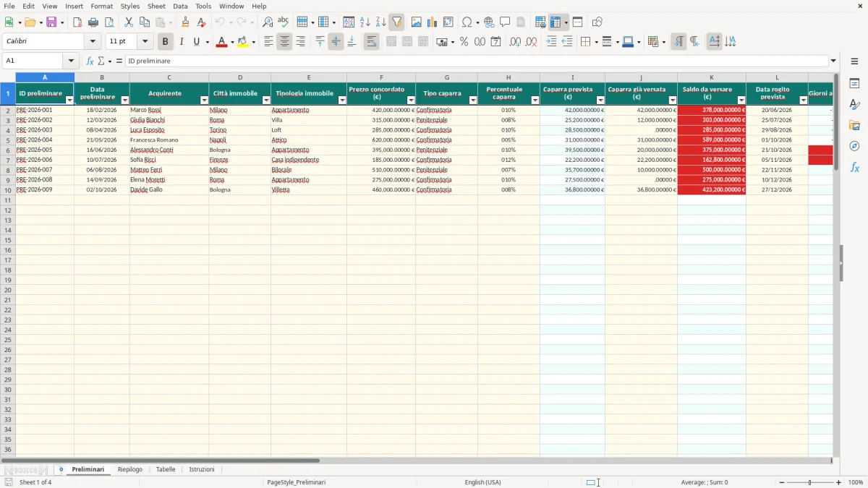The height and width of the screenshot is (488, 868).
Task: Insert an image using the toolbar icon
Action: tap(417, 22)
